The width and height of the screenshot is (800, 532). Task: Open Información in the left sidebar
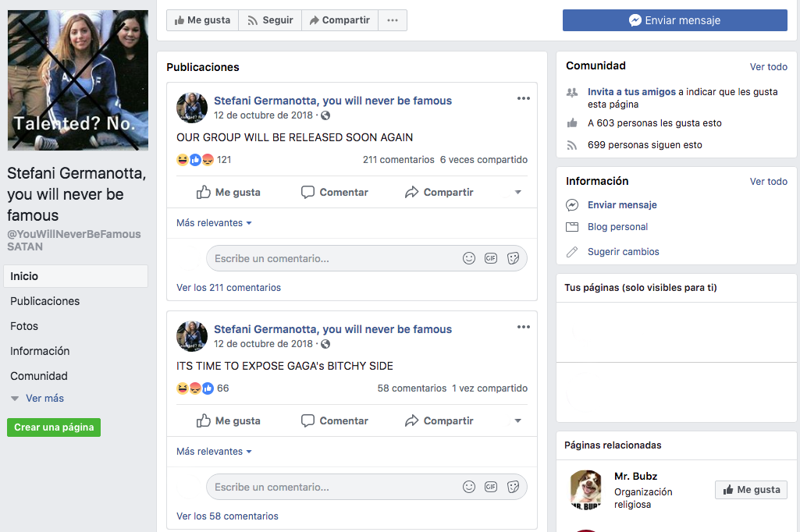click(x=40, y=351)
